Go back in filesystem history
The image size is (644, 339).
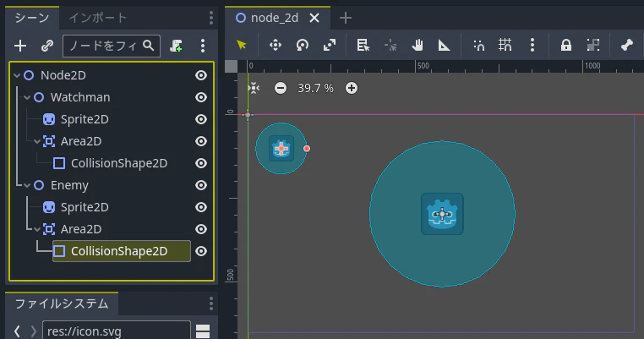17,331
